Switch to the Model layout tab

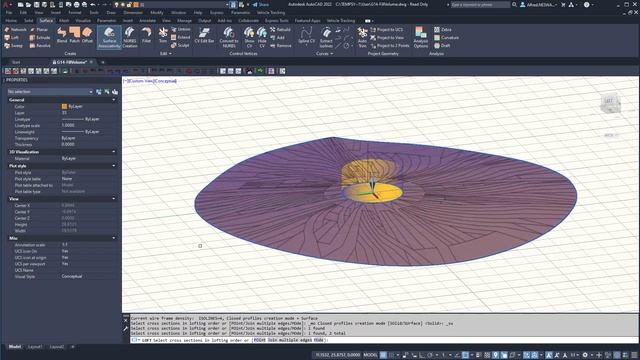coord(15,347)
